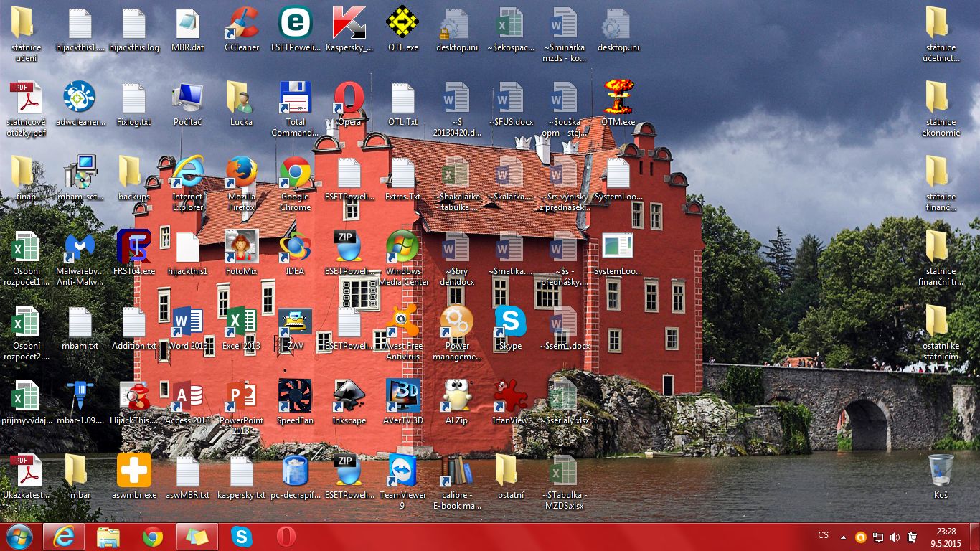Open the 'ostatní' folder

point(511,477)
